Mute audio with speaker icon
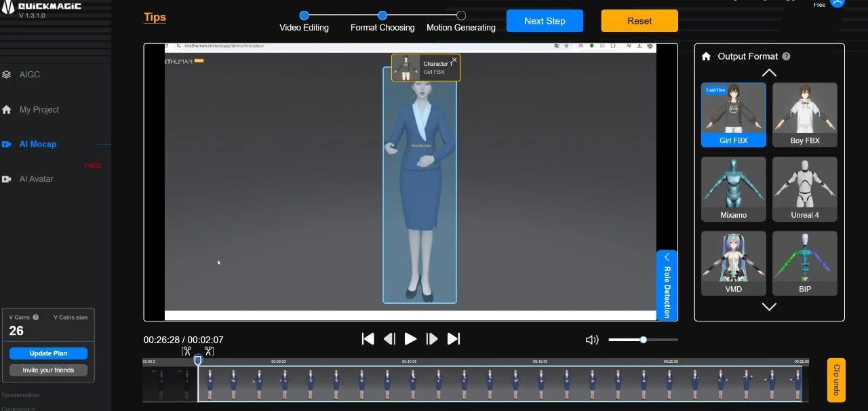Screen dimensions: 868x411 (592, 340)
